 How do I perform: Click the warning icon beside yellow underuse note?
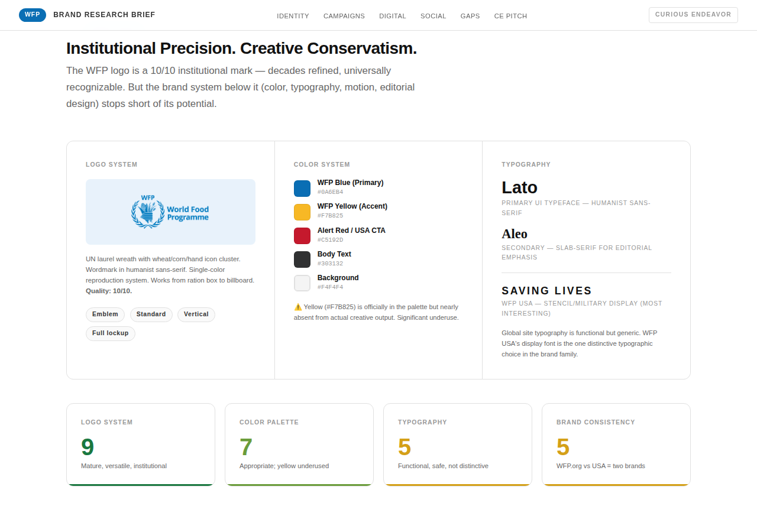coord(298,307)
